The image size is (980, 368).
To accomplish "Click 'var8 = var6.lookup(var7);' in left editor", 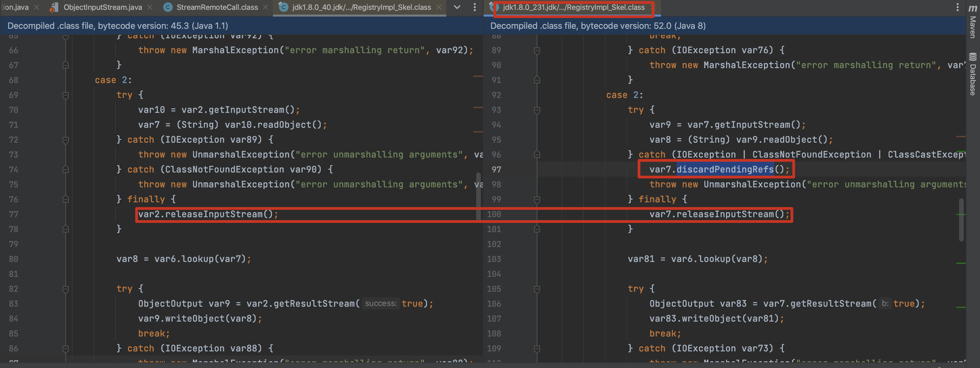I will (184, 259).
